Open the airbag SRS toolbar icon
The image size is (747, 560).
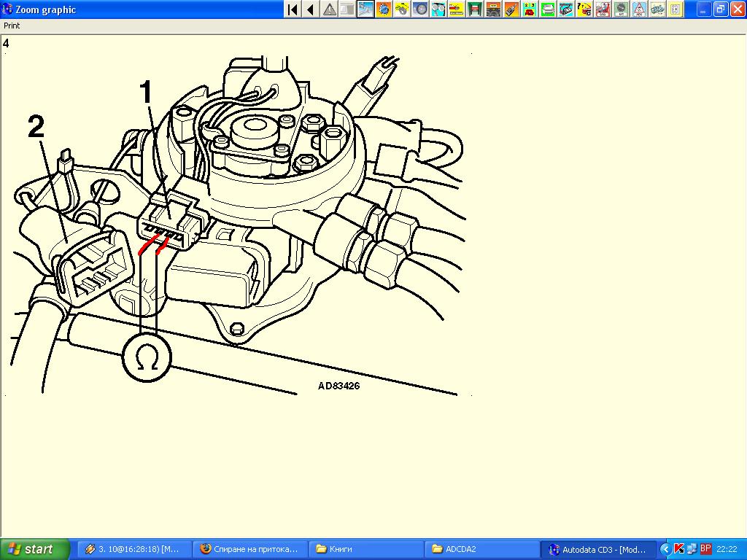603,9
